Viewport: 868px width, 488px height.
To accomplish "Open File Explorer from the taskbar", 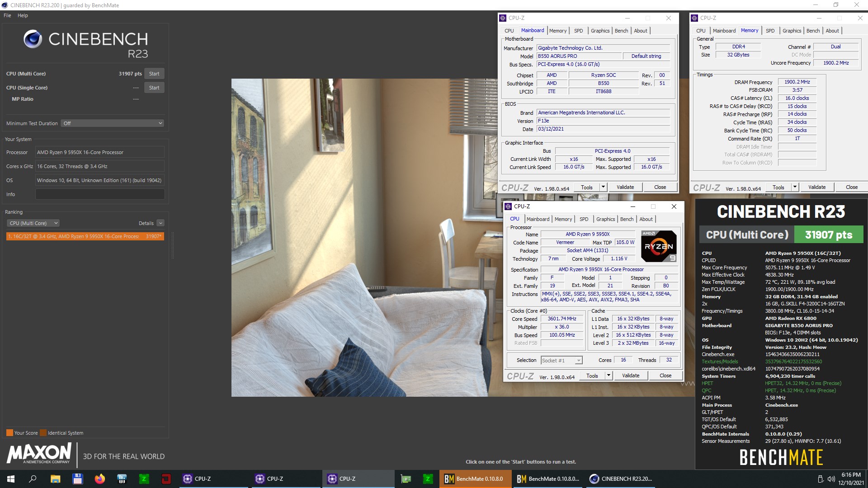I will (x=55, y=479).
